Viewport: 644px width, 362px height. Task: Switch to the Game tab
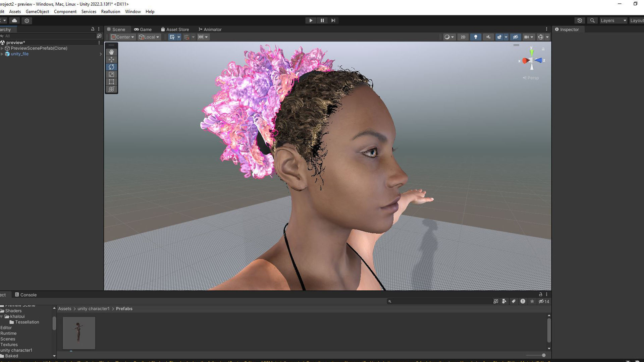(143, 29)
